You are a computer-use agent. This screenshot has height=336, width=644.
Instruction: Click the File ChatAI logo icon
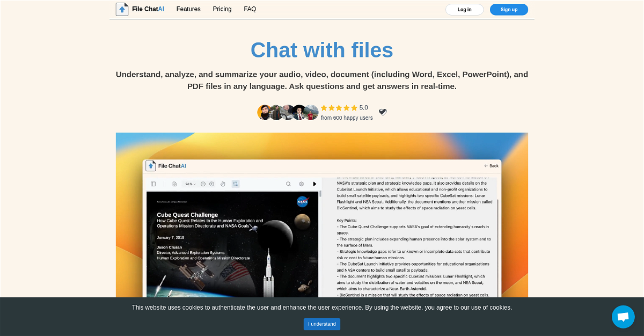[x=122, y=9]
